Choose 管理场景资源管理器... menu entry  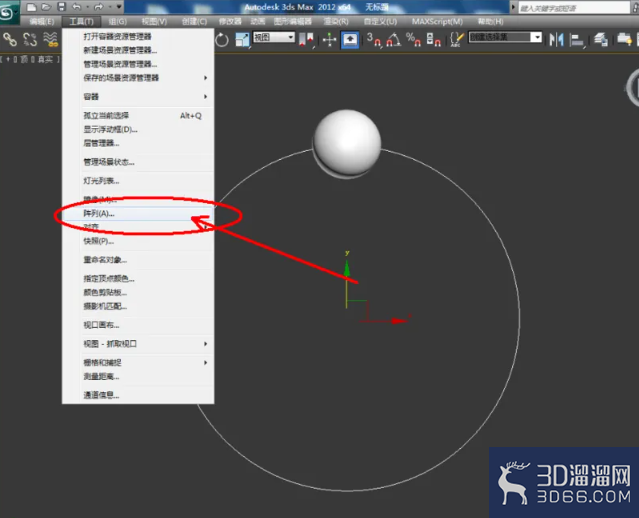pos(138,64)
